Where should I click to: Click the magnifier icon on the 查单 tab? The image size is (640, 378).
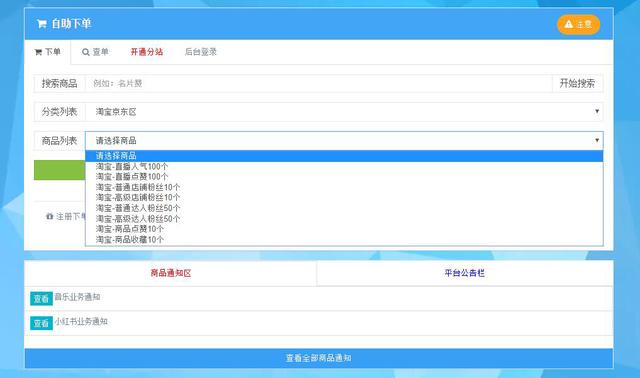[86, 52]
